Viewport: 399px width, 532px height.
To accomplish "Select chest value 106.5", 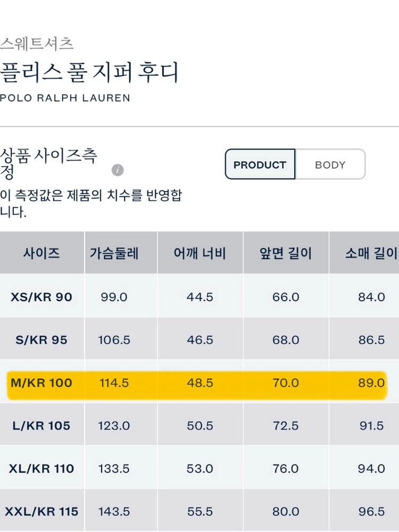I will pos(114,339).
